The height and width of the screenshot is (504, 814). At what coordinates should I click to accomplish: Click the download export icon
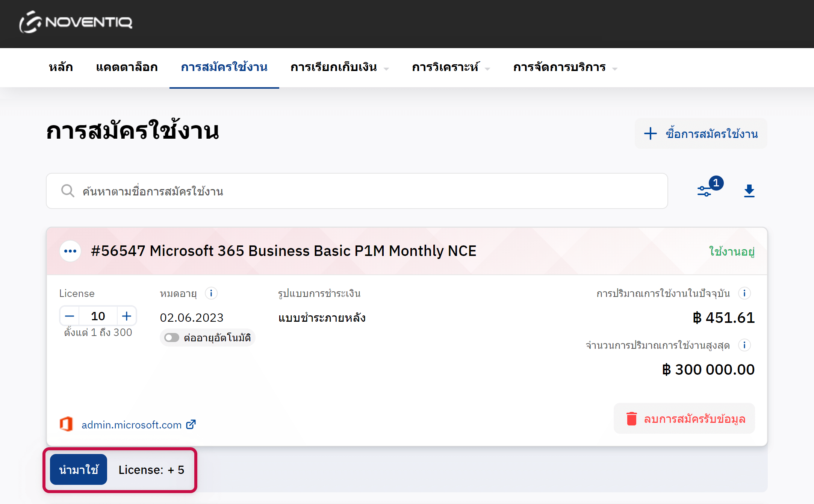(749, 191)
